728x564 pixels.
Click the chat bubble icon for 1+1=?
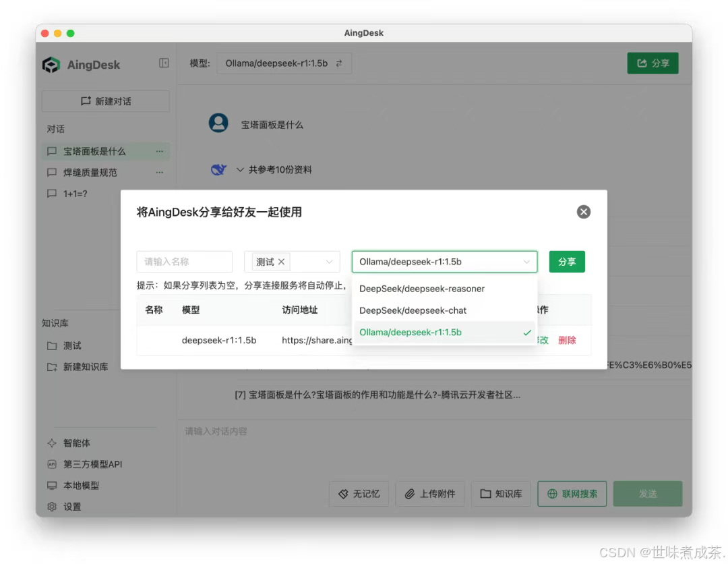52,193
